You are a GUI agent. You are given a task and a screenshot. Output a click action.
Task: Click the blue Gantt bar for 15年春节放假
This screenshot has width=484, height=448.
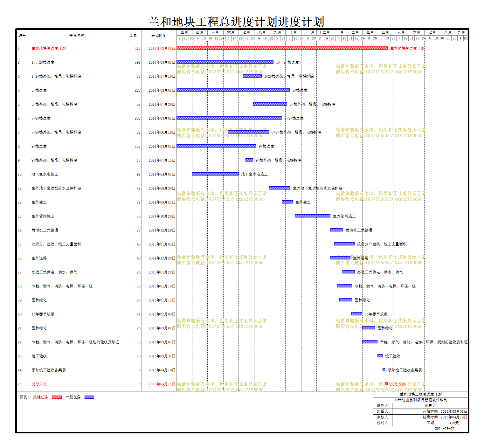coord(357,314)
